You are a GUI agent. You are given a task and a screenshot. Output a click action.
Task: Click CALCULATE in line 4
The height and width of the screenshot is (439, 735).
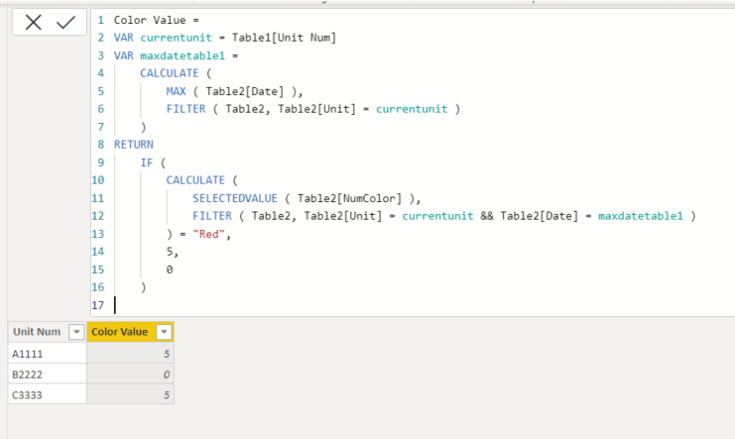(x=169, y=74)
